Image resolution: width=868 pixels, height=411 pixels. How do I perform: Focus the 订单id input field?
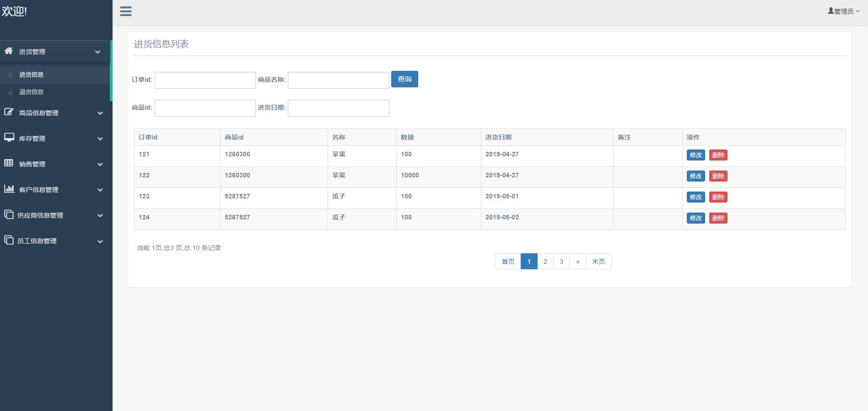[x=205, y=80]
